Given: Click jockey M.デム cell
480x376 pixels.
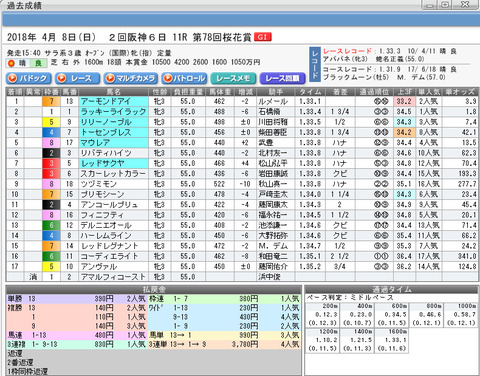Looking at the screenshot, I should pyautogui.click(x=275, y=246).
